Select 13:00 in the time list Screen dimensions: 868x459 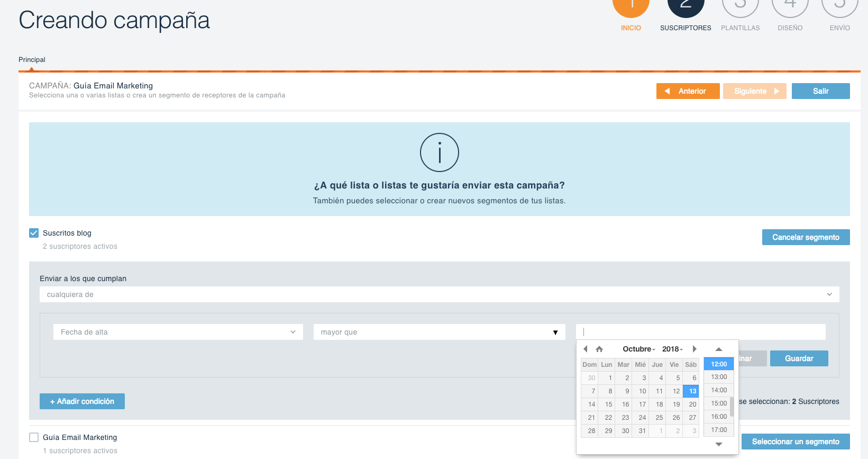click(x=719, y=377)
